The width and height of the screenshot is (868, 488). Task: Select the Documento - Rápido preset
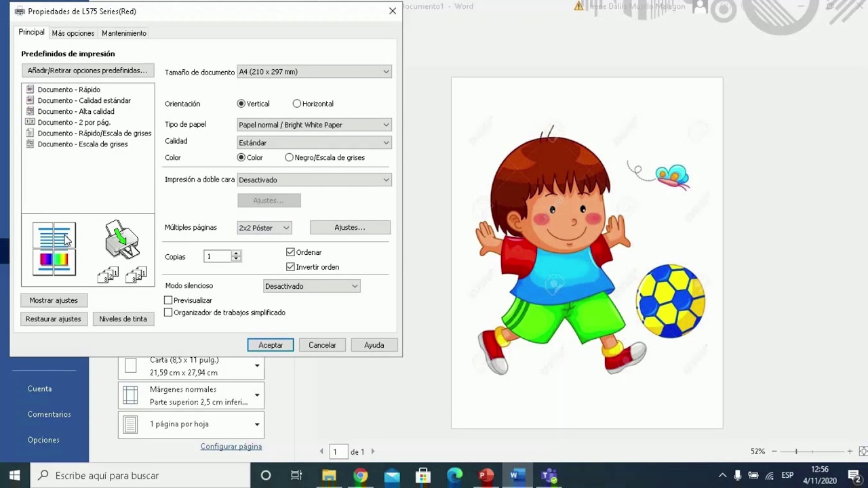68,89
